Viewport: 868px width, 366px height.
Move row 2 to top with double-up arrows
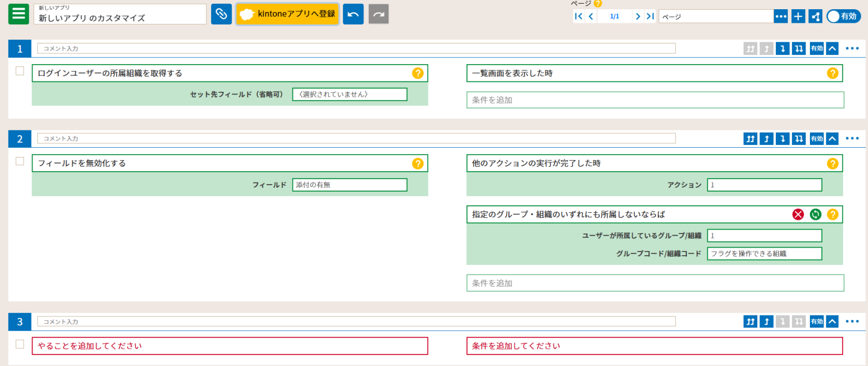[750, 139]
